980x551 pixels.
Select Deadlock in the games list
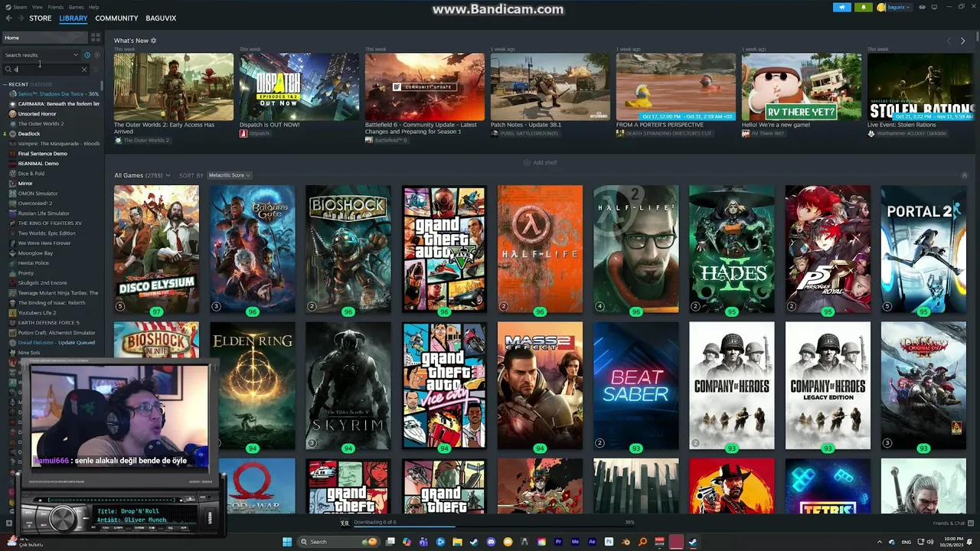point(29,133)
